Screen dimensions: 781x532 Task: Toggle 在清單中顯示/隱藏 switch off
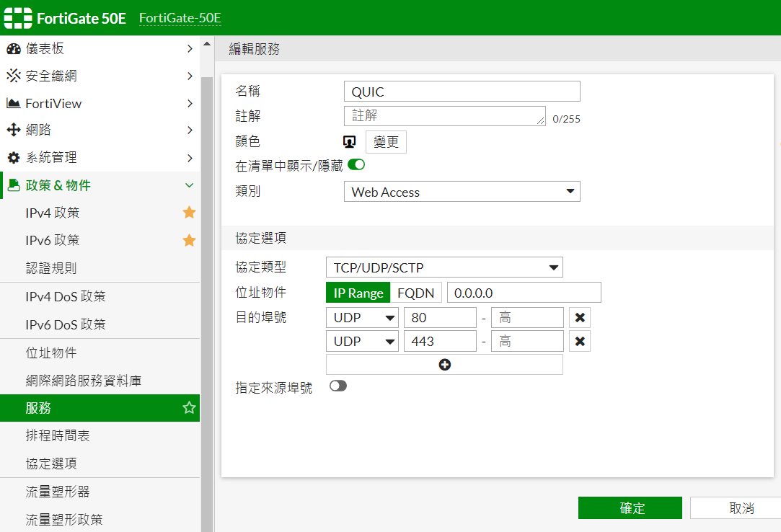click(356, 165)
